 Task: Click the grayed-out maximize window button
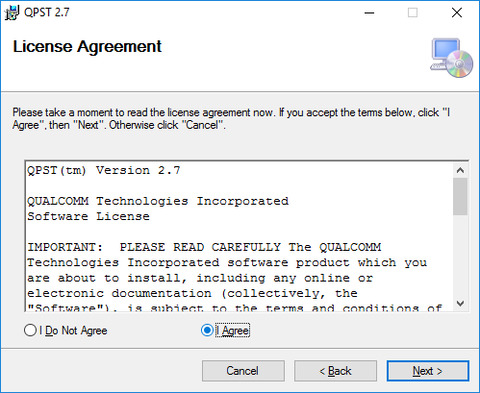coord(413,13)
